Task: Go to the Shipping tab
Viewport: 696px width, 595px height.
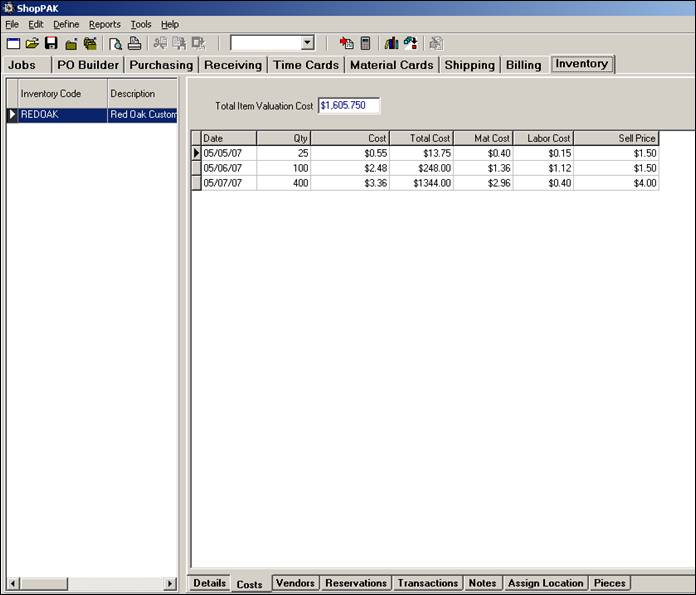Action: coord(470,65)
